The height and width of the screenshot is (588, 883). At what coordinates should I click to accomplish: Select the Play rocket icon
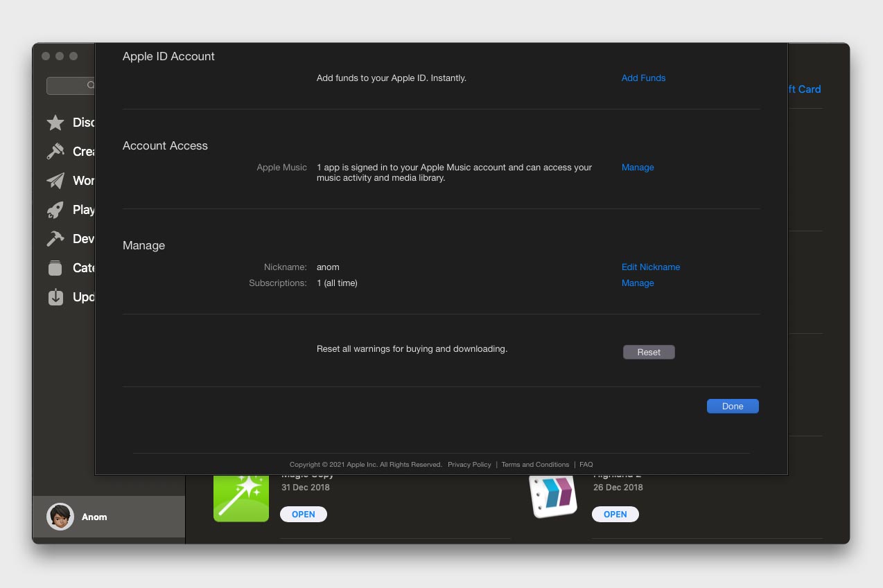click(55, 210)
